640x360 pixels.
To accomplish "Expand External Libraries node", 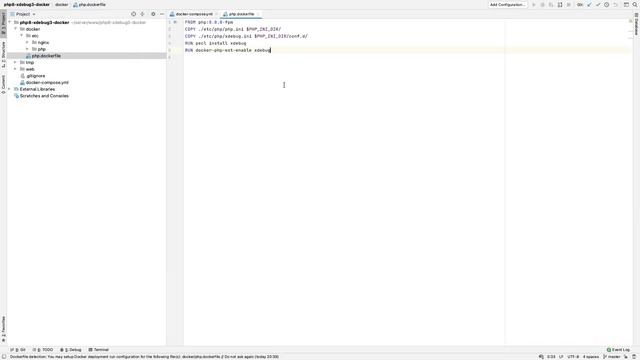I will point(10,89).
